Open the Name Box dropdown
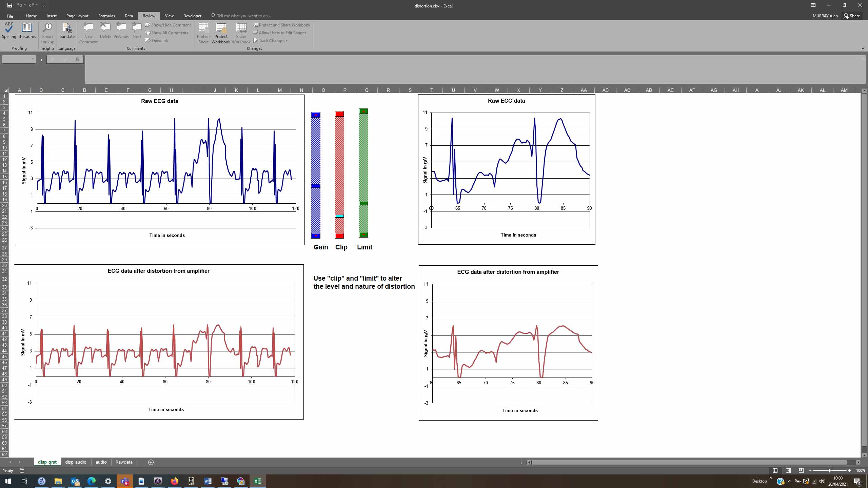This screenshot has height=488, width=868. 33,59
